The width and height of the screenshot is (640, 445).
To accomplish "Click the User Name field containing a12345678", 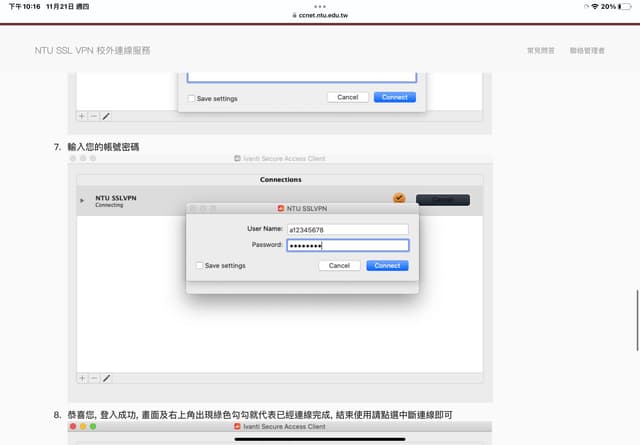I will tap(347, 229).
